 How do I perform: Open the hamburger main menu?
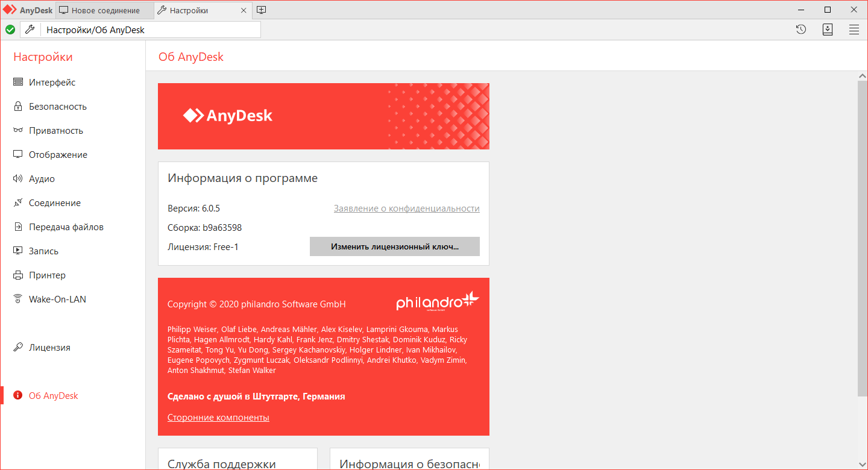click(x=854, y=30)
